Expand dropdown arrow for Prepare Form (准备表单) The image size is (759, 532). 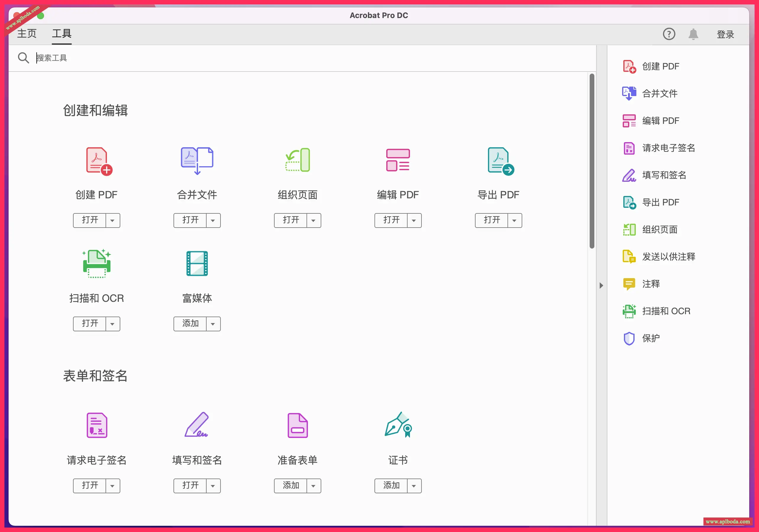click(x=313, y=486)
